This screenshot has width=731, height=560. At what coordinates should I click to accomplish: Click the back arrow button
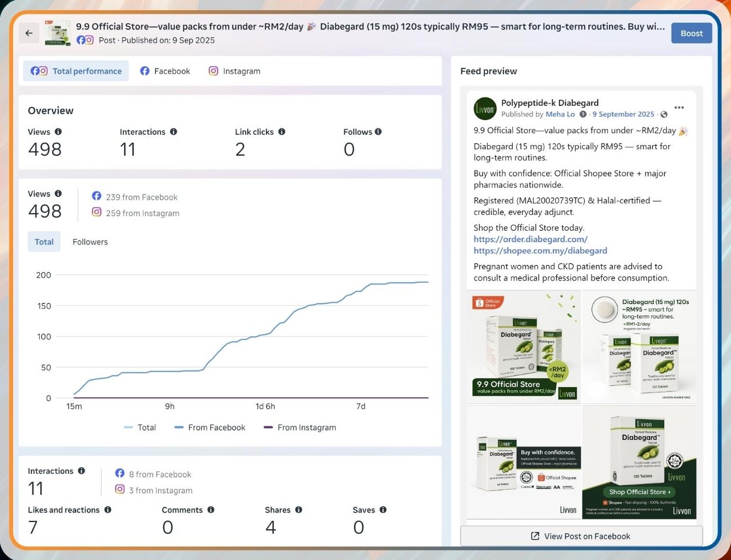pos(29,33)
